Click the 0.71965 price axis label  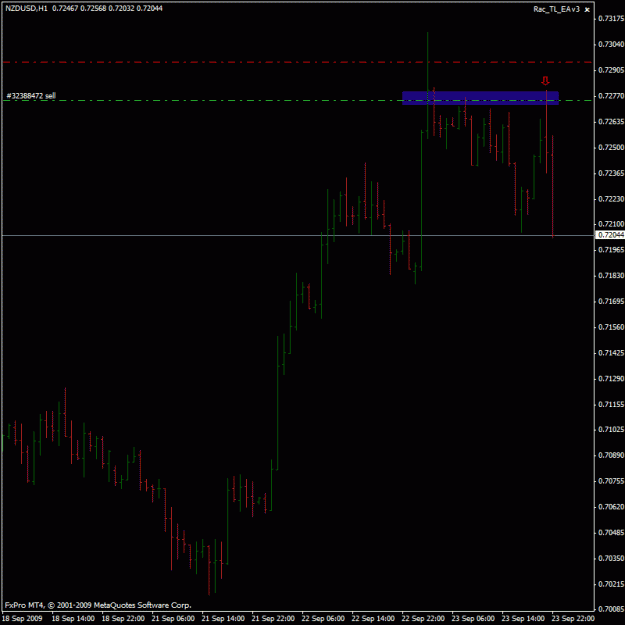point(611,250)
